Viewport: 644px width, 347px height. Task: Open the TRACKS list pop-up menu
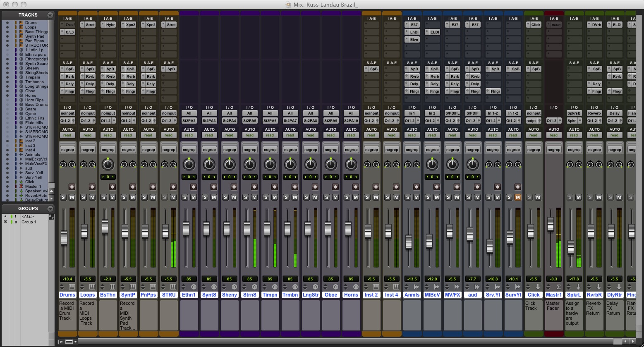(50, 15)
